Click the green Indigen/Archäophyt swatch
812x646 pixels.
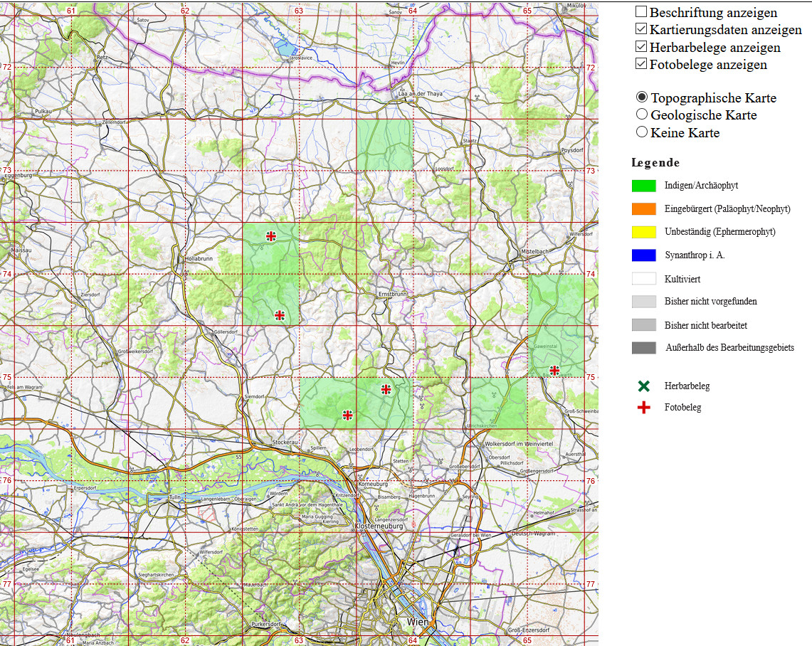click(x=644, y=185)
